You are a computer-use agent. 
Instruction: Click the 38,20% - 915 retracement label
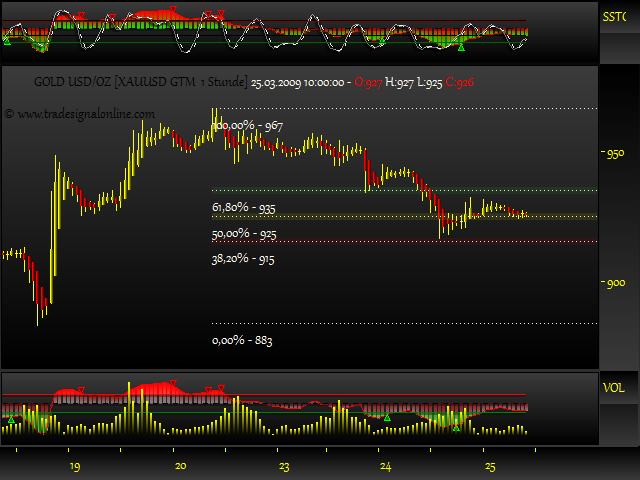(243, 259)
